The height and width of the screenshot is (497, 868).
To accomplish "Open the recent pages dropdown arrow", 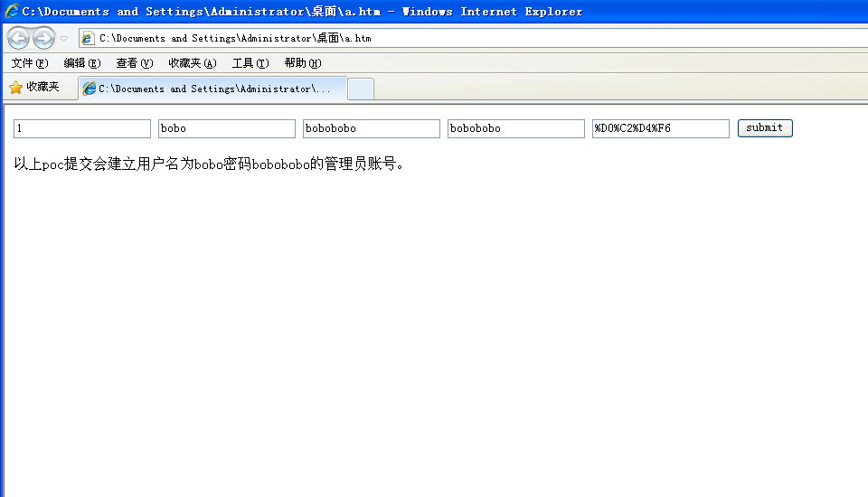I will 63,39.
